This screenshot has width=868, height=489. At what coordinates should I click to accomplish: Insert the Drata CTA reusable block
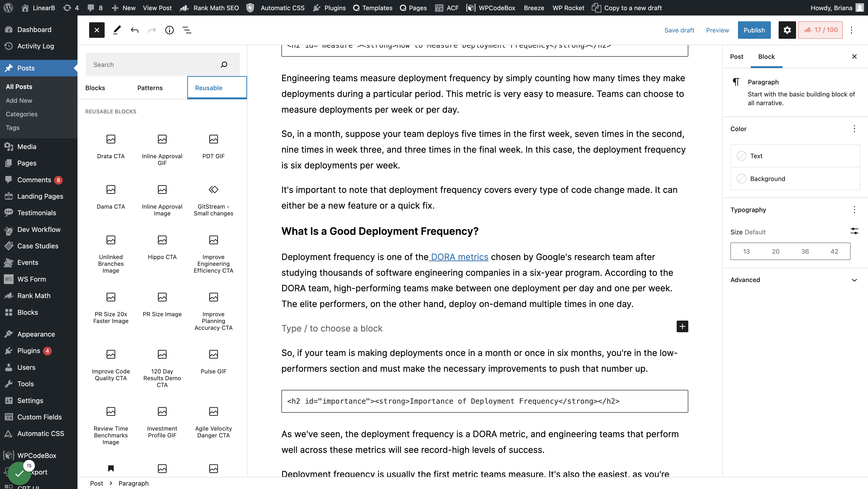click(111, 147)
